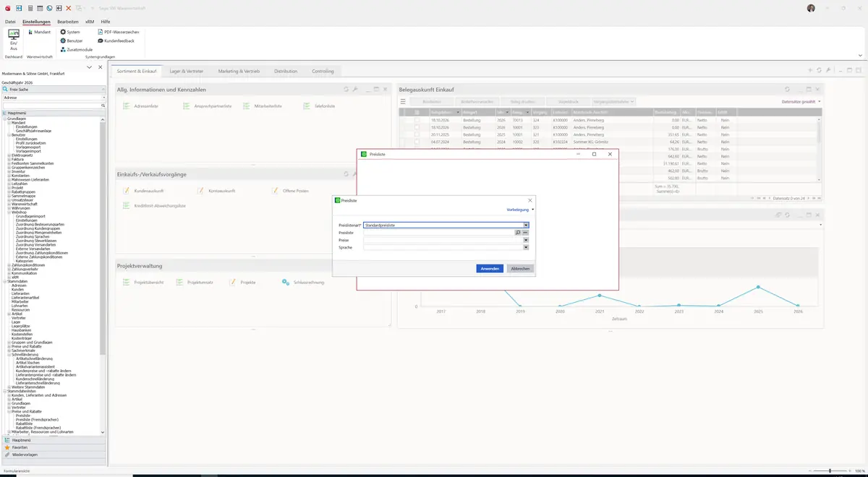Image resolution: width=868 pixels, height=477 pixels.
Task: Tick the header checkbox in the Belegauskunft table
Action: [417, 113]
